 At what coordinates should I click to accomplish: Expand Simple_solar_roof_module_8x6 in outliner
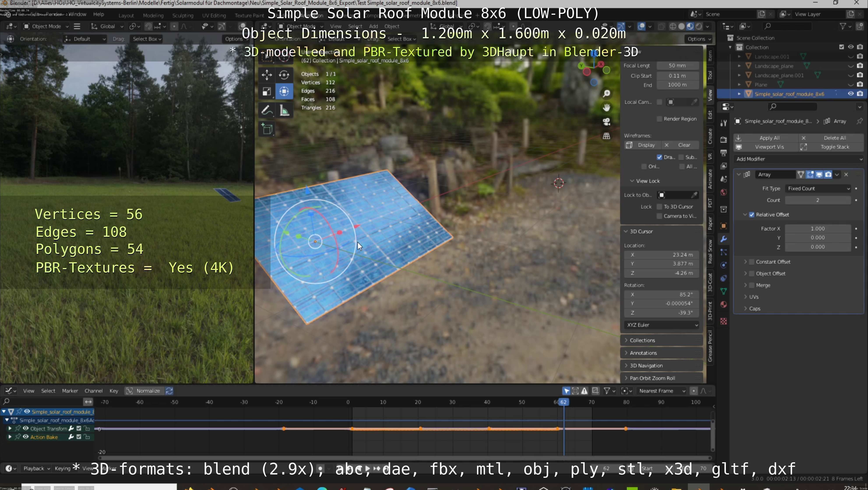[739, 94]
